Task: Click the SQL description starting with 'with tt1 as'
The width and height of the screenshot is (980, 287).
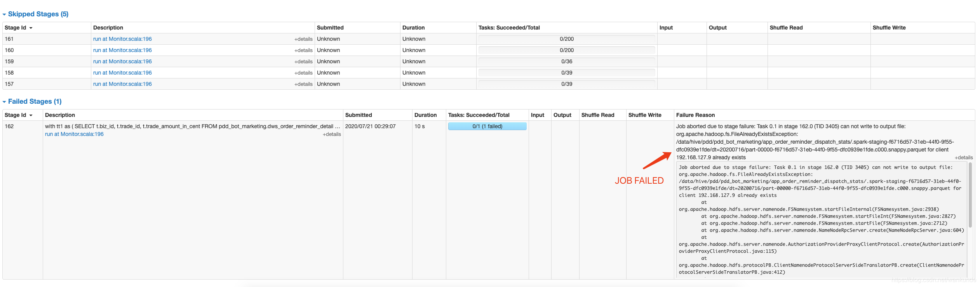Action: pos(193,126)
